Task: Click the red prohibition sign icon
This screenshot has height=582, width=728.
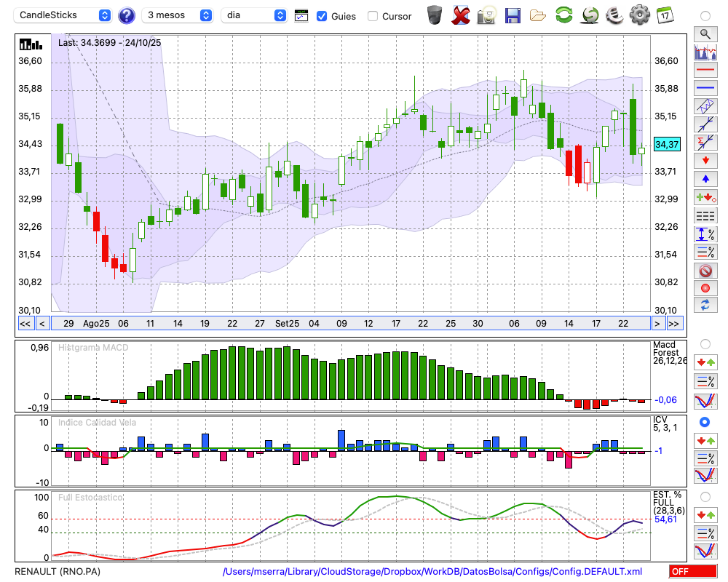Action: [x=705, y=271]
